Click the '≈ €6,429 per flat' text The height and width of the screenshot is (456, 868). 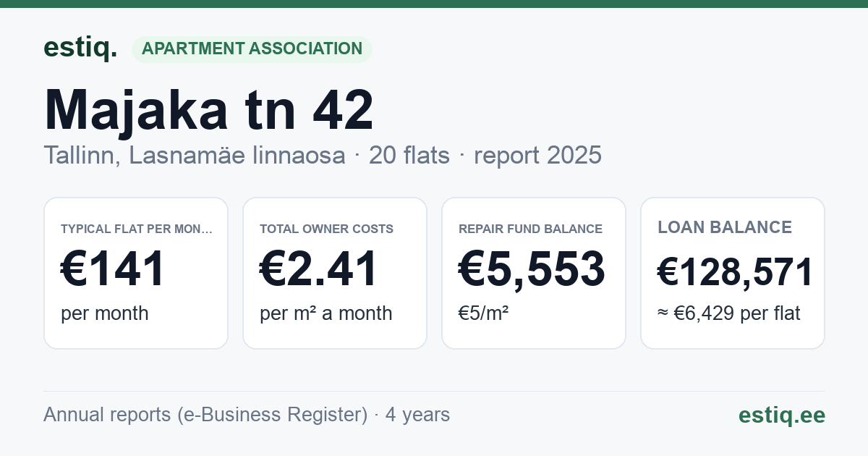click(729, 313)
